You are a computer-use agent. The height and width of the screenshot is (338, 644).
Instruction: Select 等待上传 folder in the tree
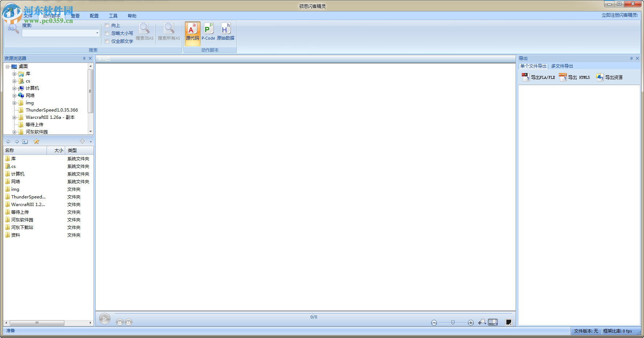click(x=35, y=125)
